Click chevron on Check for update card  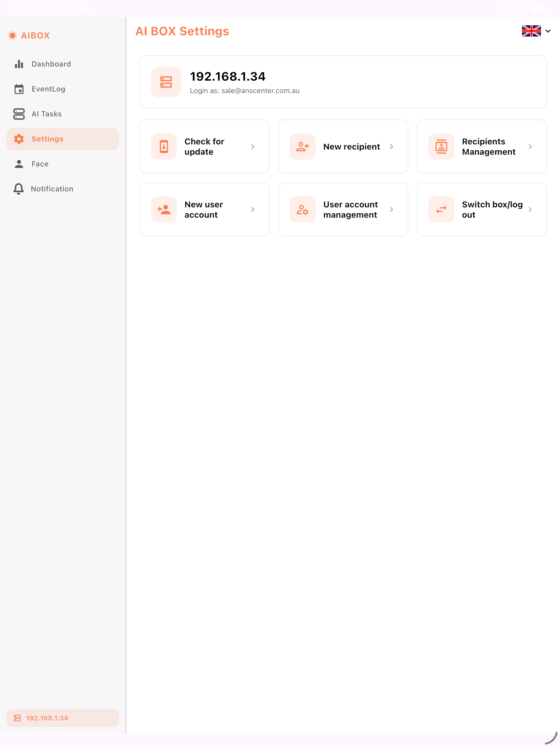[253, 147]
